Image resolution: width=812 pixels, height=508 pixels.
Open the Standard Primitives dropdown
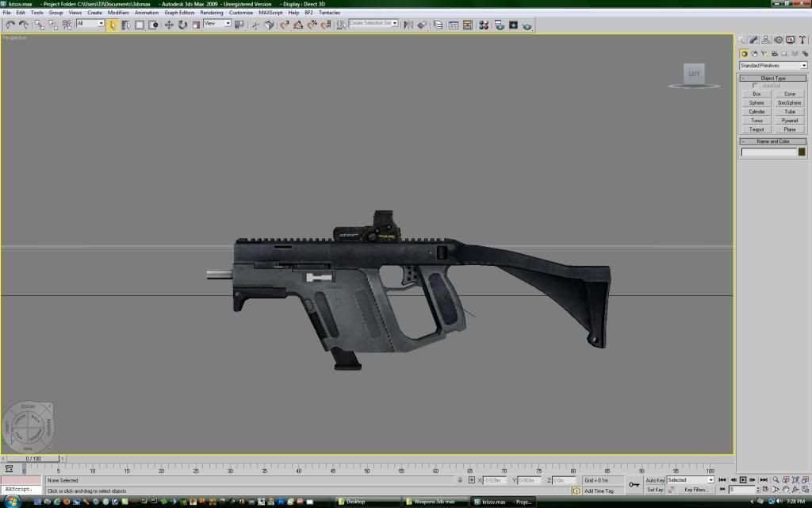(x=773, y=65)
